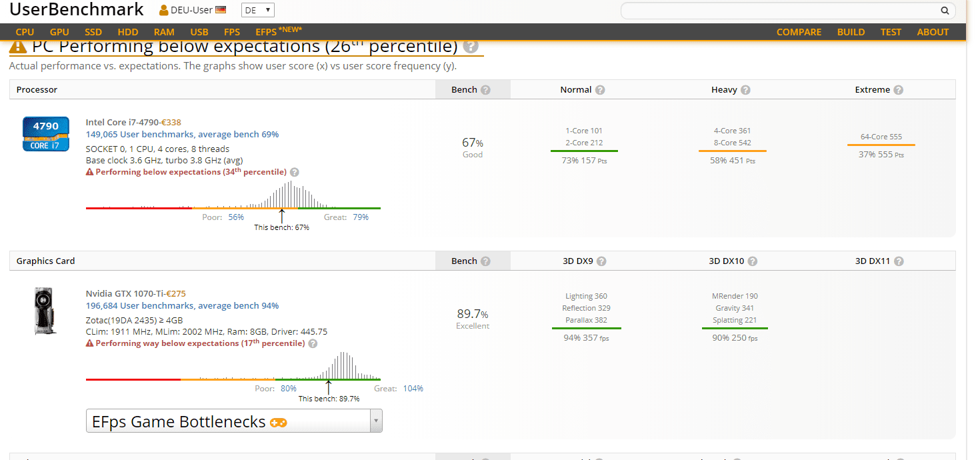The height and width of the screenshot is (460, 980).
Task: Open help icon next to 3D DX10
Action: (753, 261)
